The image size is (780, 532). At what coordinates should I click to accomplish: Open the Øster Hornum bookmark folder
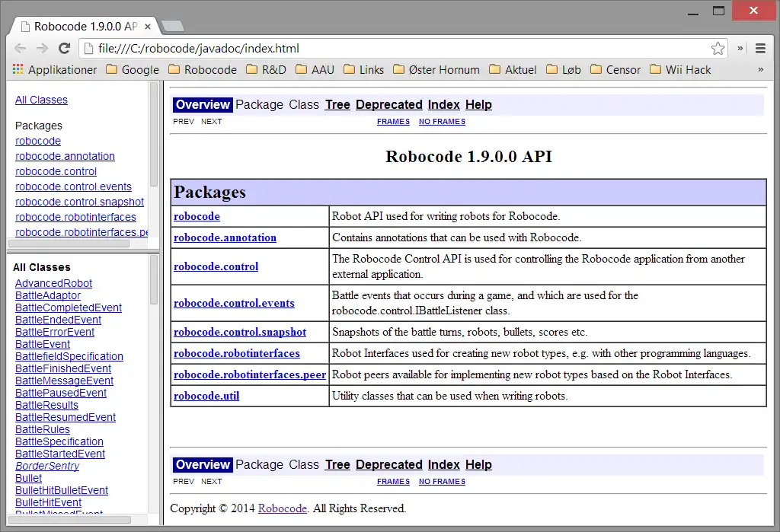point(436,69)
